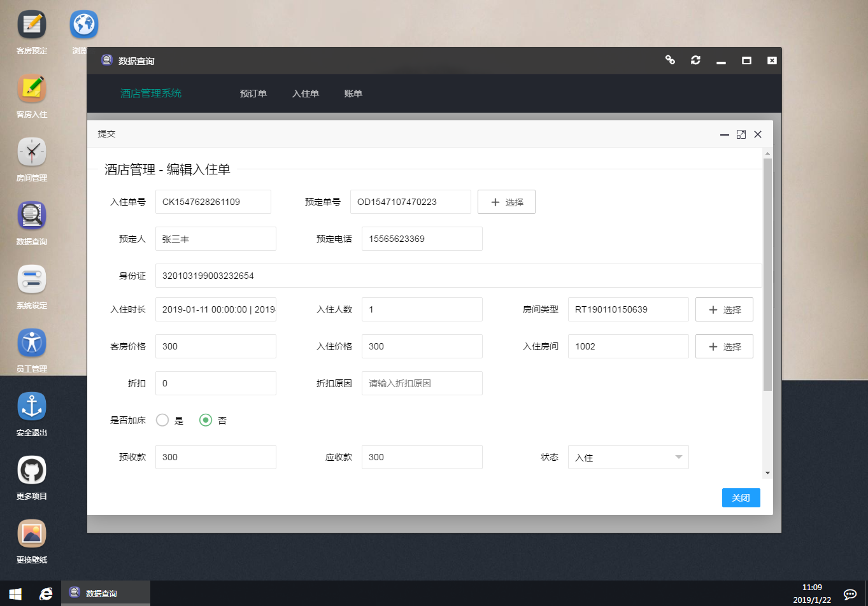Click the 安全退出 anchor icon

(x=31, y=407)
